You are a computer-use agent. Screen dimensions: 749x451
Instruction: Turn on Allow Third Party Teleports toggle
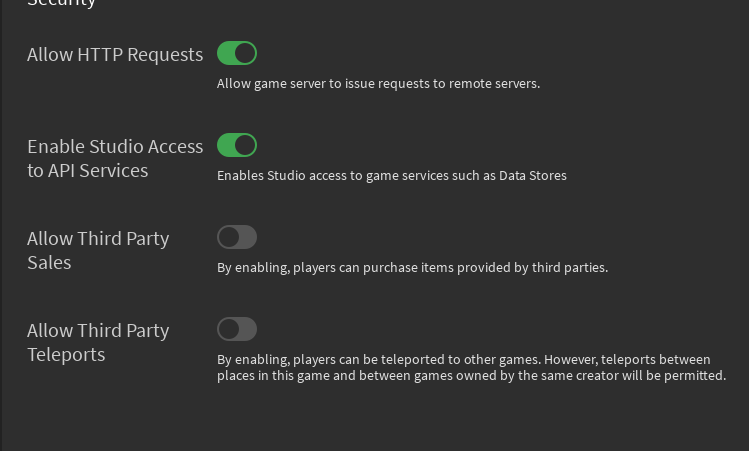pos(237,329)
